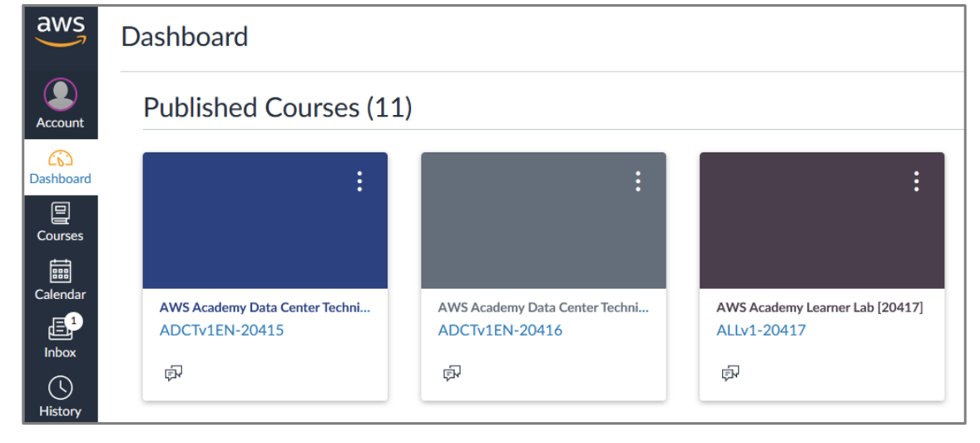Click the ALLv1-20417 course code link
The width and height of the screenshot is (980, 443).
tap(760, 331)
